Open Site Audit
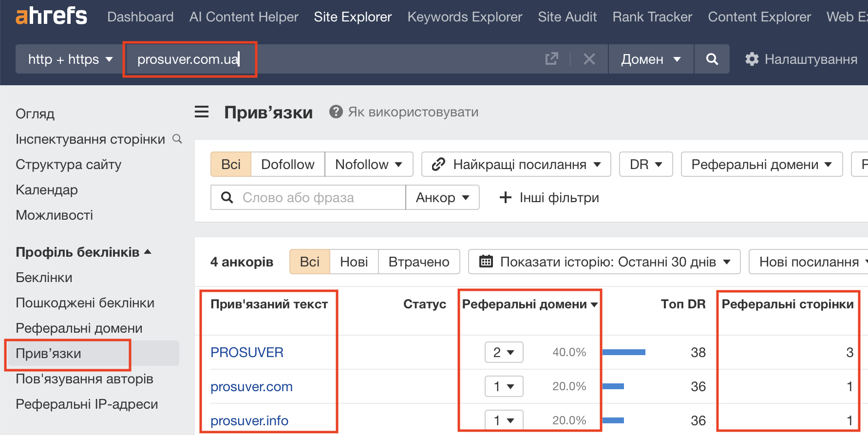This screenshot has width=868, height=435. tap(567, 17)
